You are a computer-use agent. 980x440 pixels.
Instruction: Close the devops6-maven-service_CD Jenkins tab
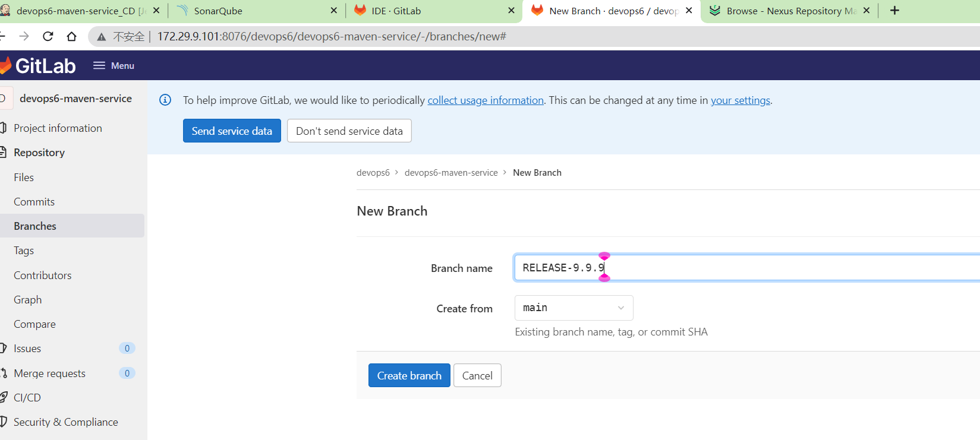click(x=156, y=11)
